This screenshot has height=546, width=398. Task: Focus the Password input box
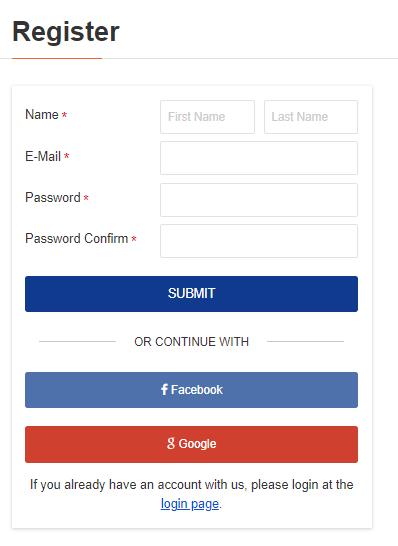pos(259,200)
